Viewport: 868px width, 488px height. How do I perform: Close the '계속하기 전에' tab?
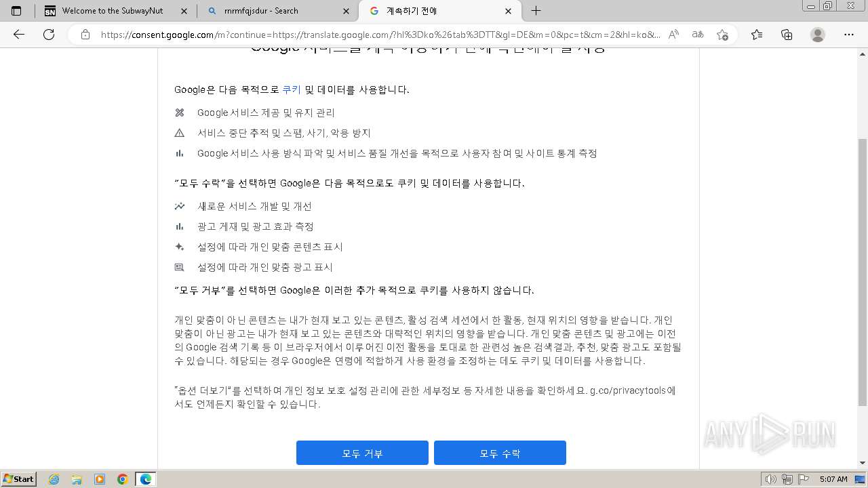pyautogui.click(x=508, y=11)
